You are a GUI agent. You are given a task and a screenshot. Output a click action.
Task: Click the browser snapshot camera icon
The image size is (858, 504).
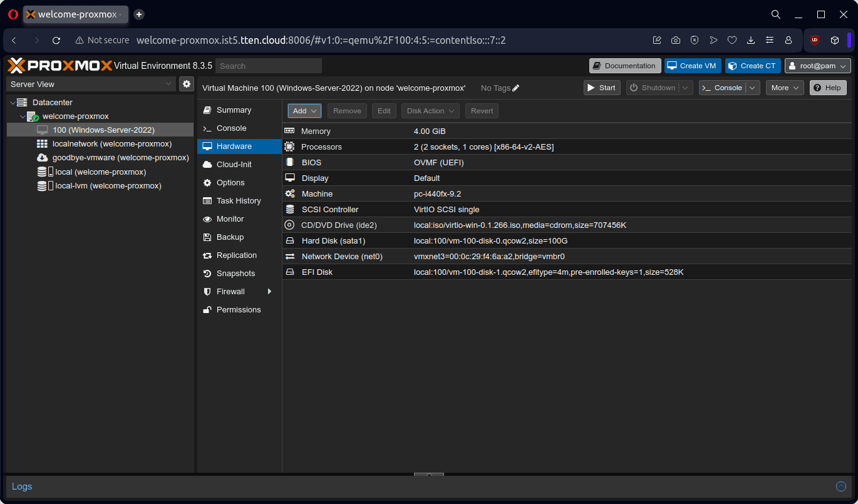(x=676, y=40)
